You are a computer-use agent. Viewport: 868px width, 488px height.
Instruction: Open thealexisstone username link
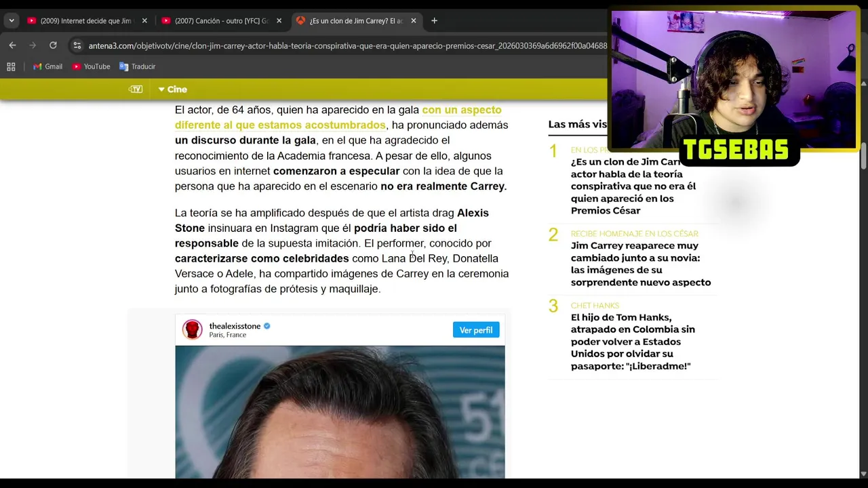pyautogui.click(x=235, y=326)
